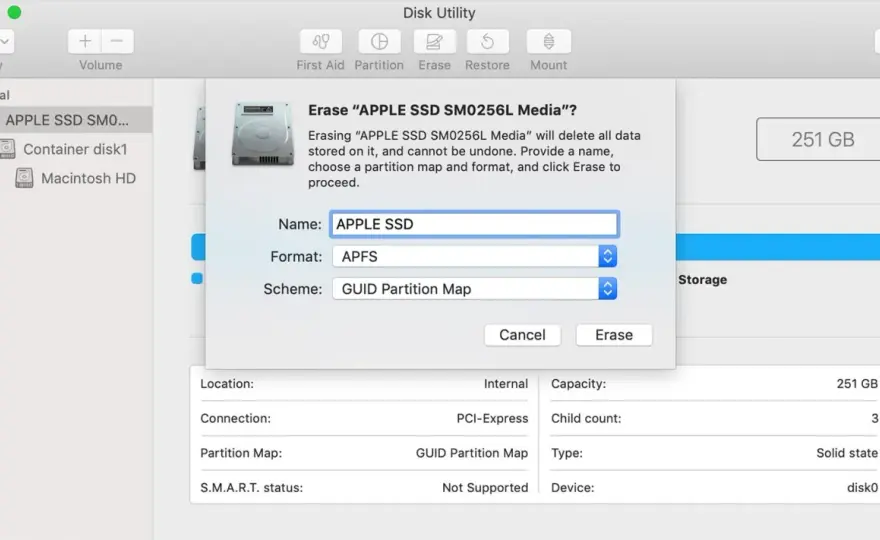Click the Macintosh HD volume icon

tap(24, 178)
